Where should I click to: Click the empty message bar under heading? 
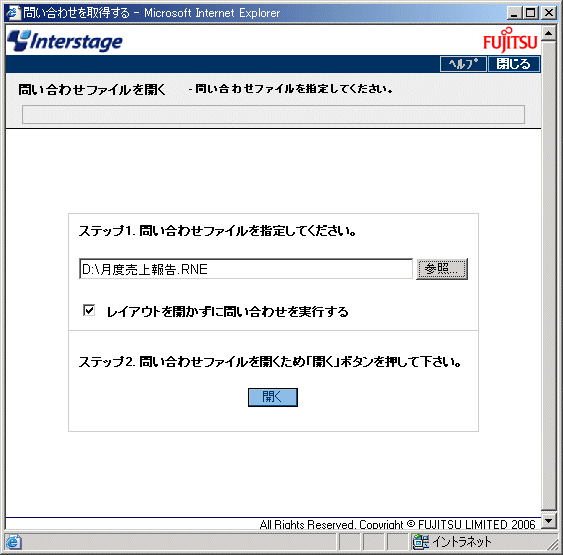point(273,115)
